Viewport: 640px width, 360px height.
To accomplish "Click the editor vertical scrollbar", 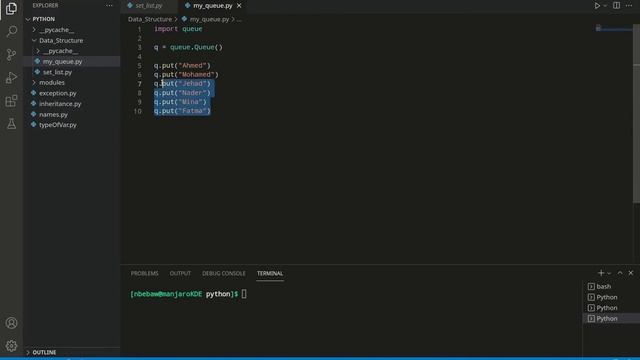I will pyautogui.click(x=636, y=112).
